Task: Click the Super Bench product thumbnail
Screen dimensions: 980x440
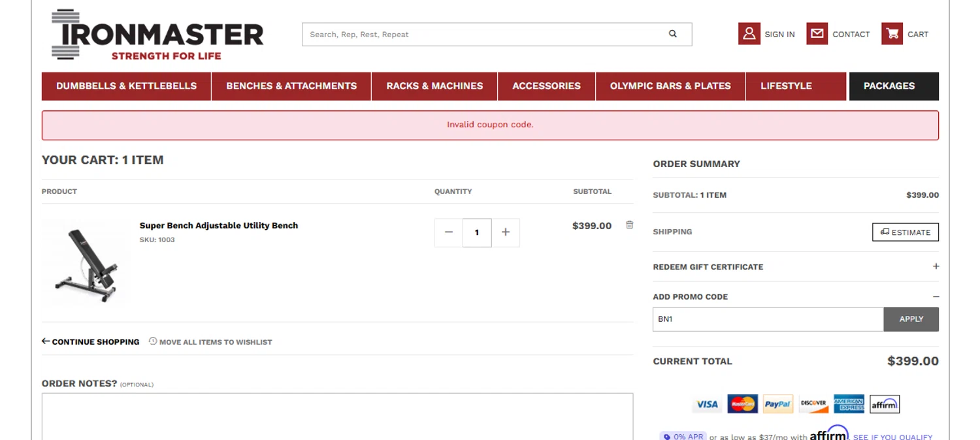Action: point(86,261)
